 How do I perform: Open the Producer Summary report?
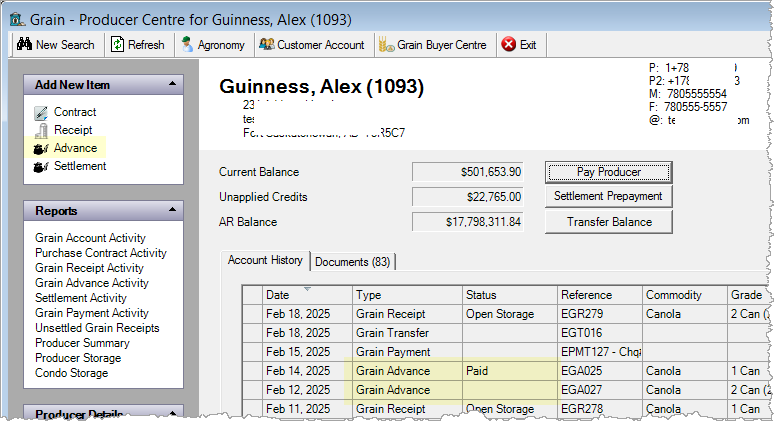click(x=82, y=343)
